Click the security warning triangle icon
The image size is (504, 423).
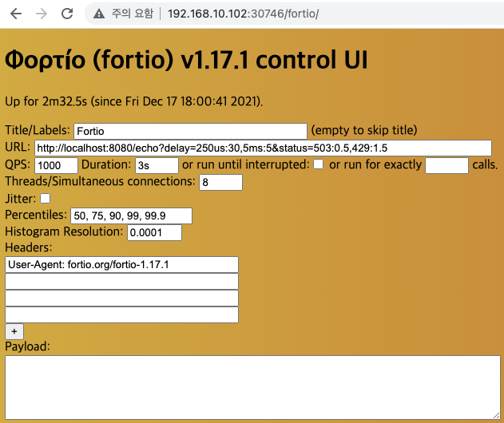tap(99, 14)
